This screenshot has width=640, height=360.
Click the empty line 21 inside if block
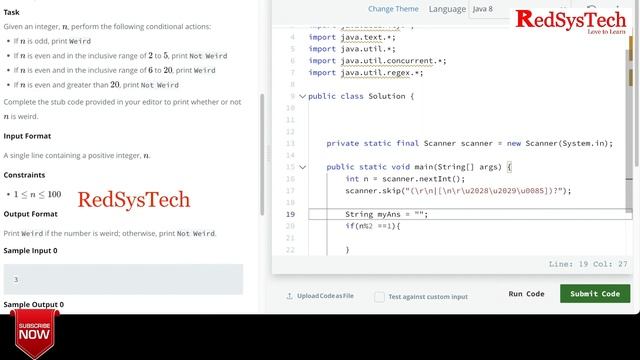click(x=469, y=238)
